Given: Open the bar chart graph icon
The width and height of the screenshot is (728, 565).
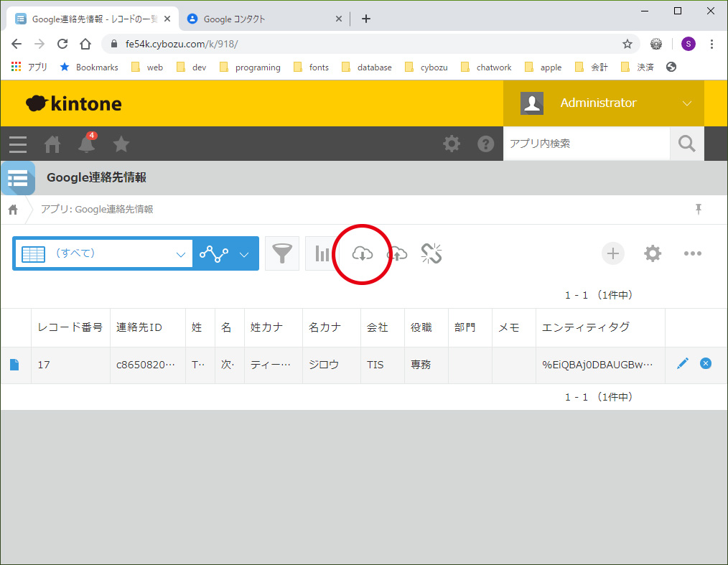Looking at the screenshot, I should point(322,253).
